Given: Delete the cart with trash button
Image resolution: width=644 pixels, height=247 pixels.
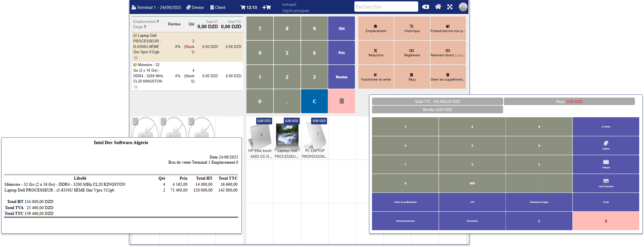Looking at the screenshot, I should click(x=341, y=101).
